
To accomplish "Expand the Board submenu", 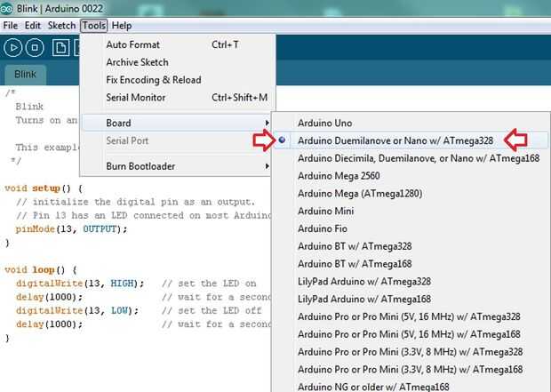I will tap(177, 123).
